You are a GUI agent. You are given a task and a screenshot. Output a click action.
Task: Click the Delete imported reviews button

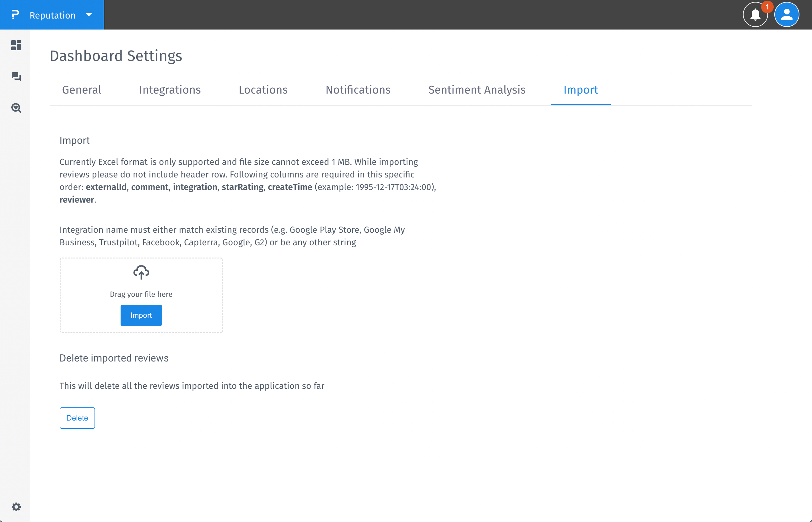tap(77, 418)
